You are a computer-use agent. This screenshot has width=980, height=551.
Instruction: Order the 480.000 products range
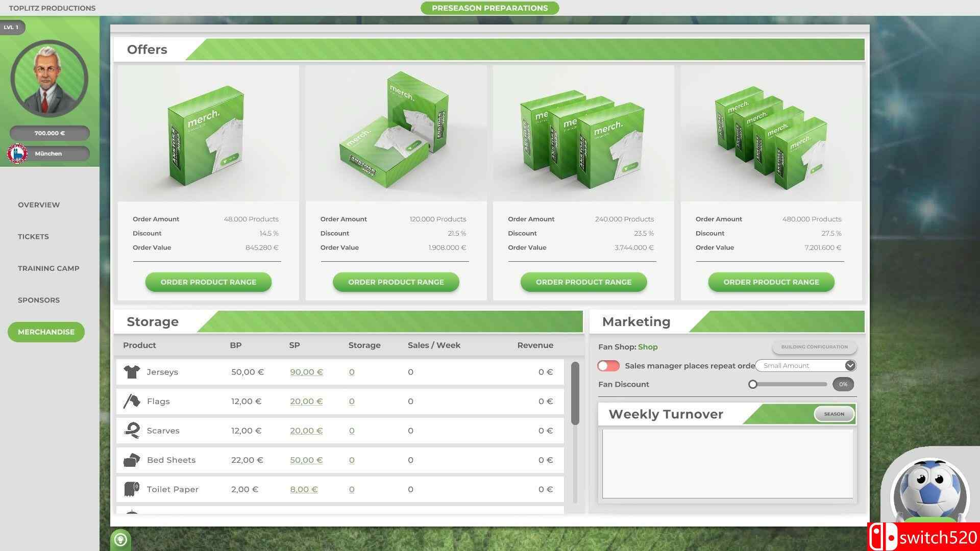(x=771, y=282)
